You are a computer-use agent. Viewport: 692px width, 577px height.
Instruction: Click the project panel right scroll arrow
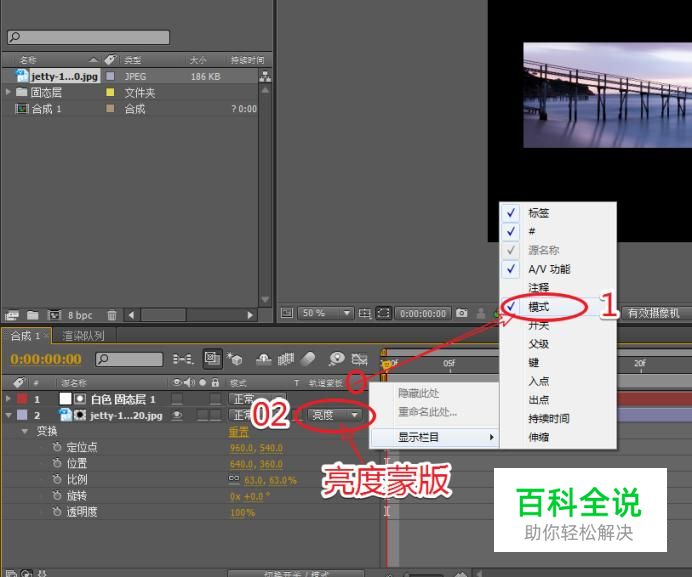250,315
